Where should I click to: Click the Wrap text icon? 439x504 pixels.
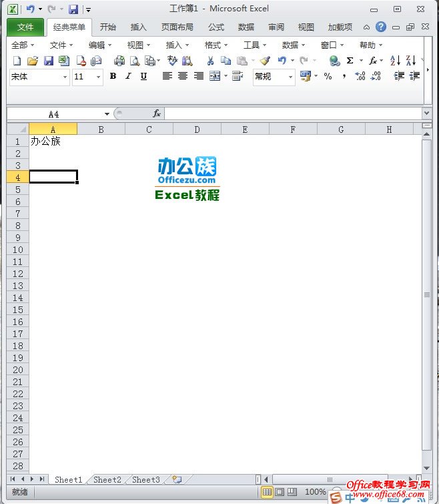pos(238,76)
